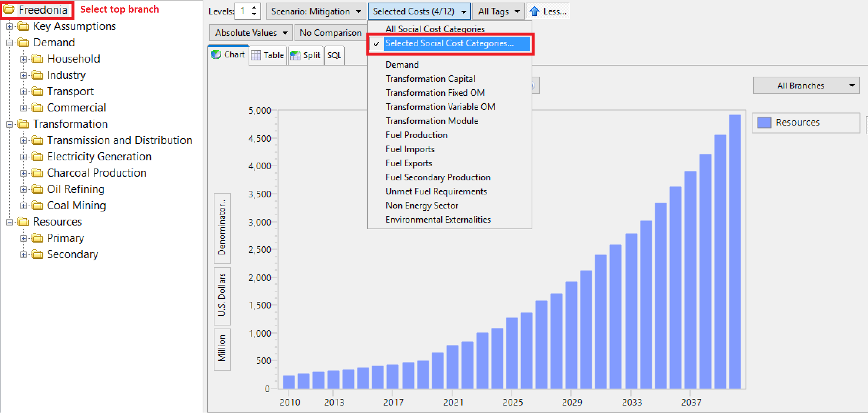Image resolution: width=868 pixels, height=417 pixels.
Task: Toggle Transformation Variable OM cost category
Action: [x=450, y=107]
